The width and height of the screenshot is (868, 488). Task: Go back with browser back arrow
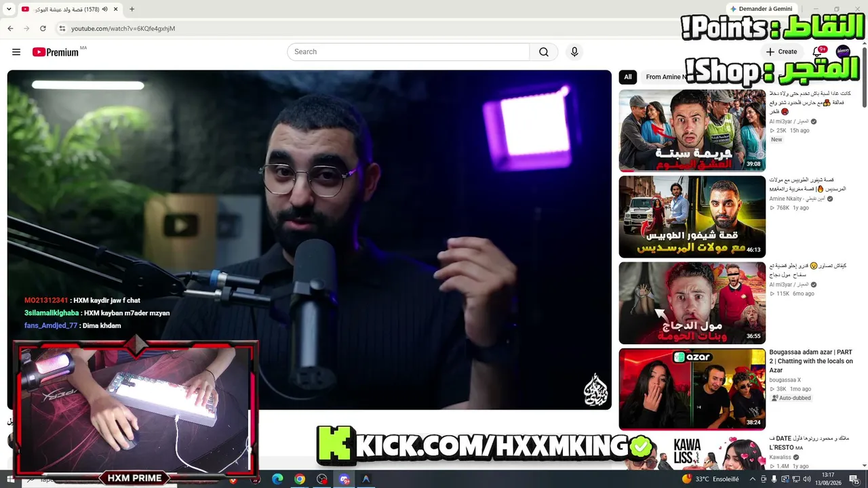(10, 28)
